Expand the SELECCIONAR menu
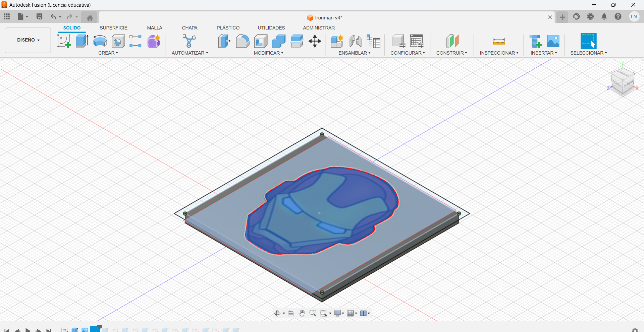Image resolution: width=644 pixels, height=332 pixels. point(589,53)
